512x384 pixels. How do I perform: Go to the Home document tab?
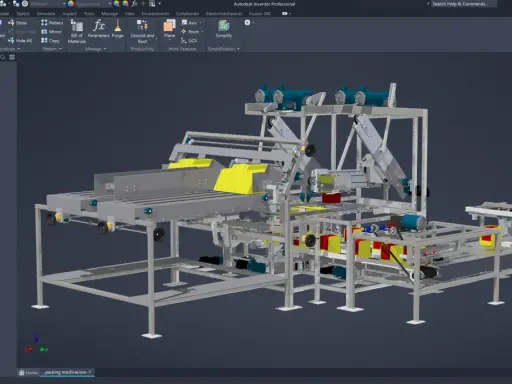pyautogui.click(x=28, y=372)
